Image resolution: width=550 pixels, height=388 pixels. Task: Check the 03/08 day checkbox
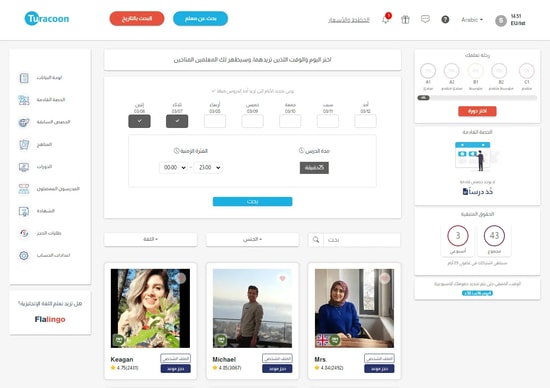coord(215,121)
